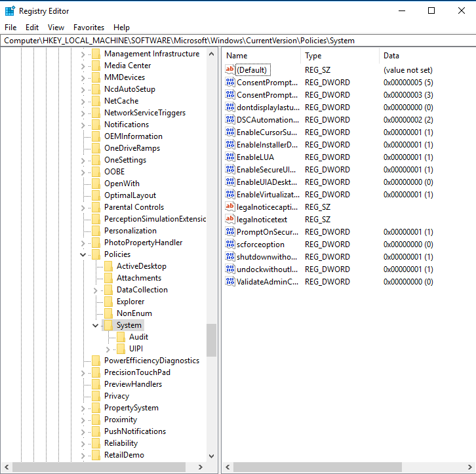Click the DWORD icon next to EnableUIADeskt...
The image size is (476, 474).
point(229,182)
